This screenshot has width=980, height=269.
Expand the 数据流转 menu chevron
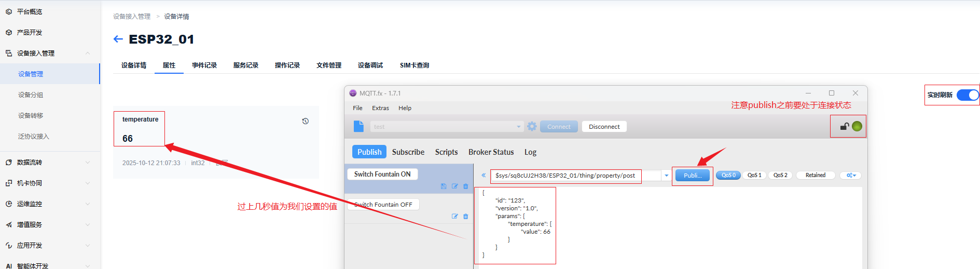(x=88, y=163)
